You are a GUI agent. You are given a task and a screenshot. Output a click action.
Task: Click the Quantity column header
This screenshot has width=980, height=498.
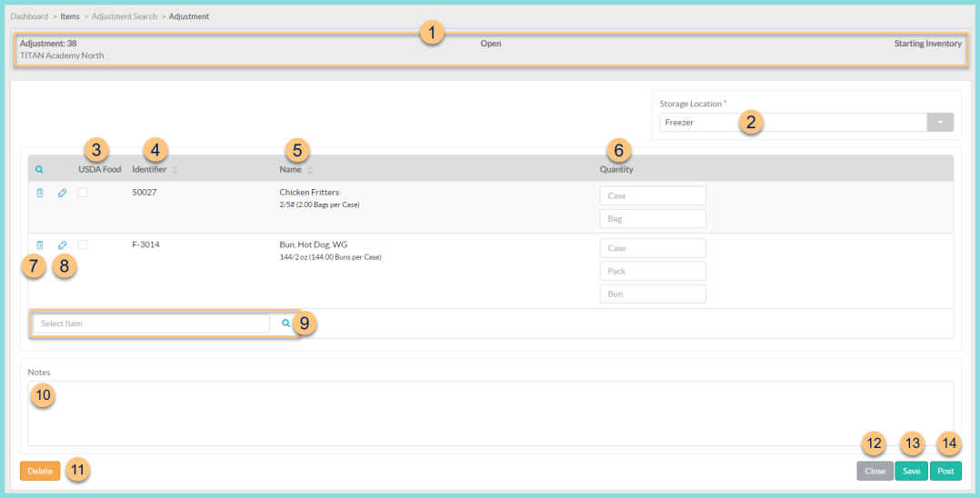(616, 169)
